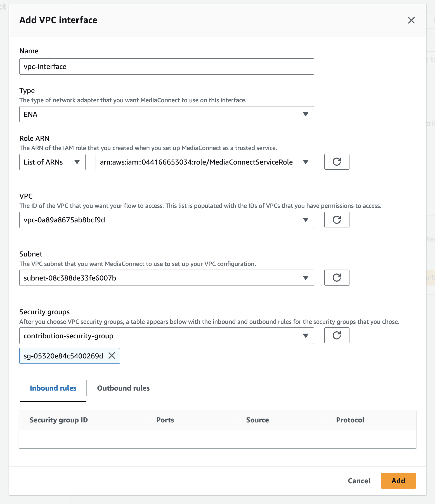The width and height of the screenshot is (435, 504).
Task: Open the VPC ID dropdown
Action: pyautogui.click(x=166, y=220)
